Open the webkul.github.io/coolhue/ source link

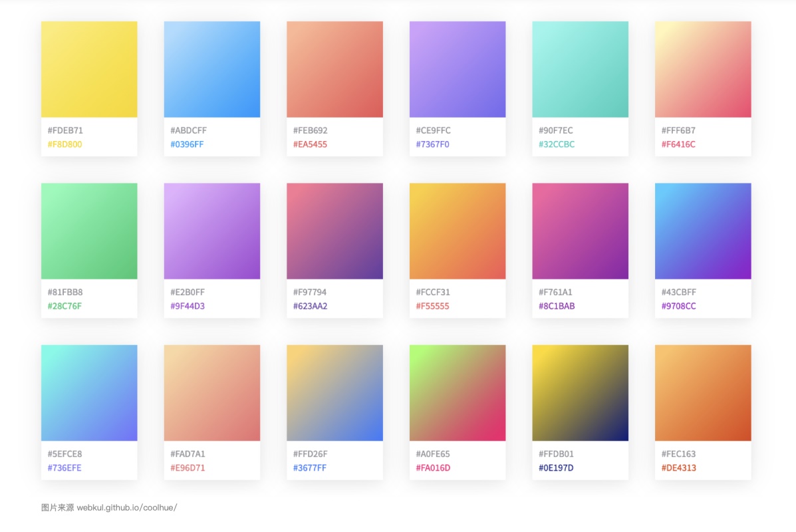(x=127, y=507)
